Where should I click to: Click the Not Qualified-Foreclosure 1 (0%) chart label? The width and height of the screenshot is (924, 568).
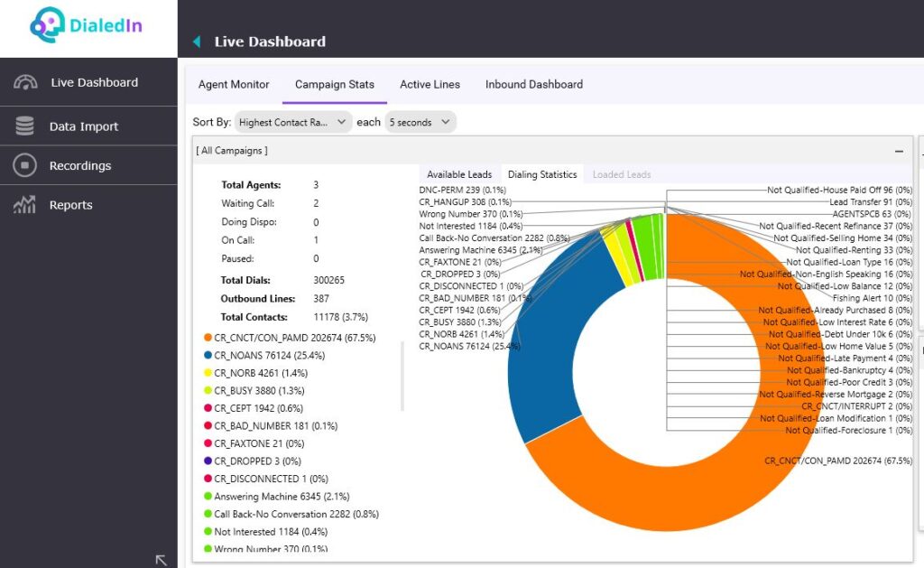[849, 430]
